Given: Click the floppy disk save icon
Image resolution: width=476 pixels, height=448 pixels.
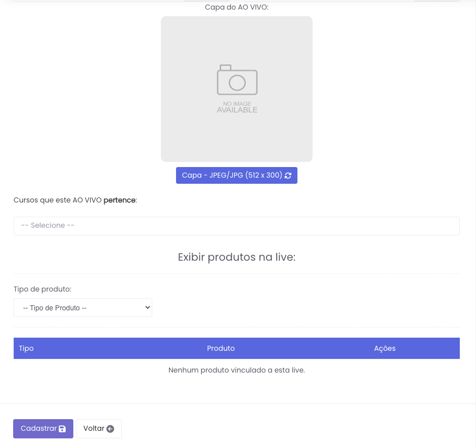Looking at the screenshot, I should (62, 429).
